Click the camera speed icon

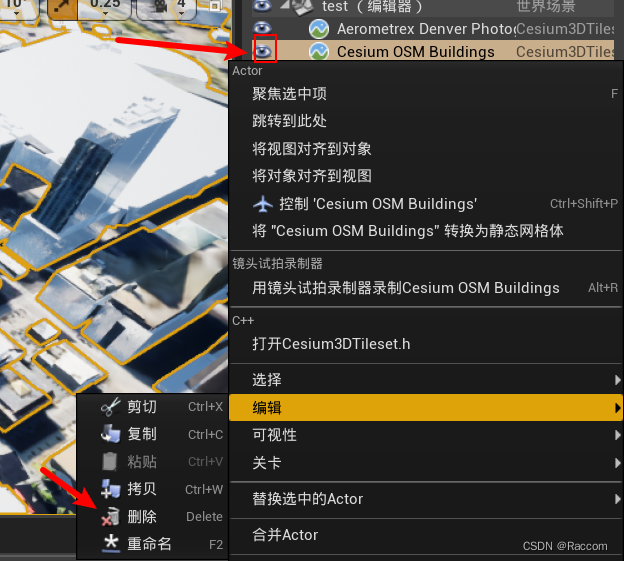click(160, 7)
